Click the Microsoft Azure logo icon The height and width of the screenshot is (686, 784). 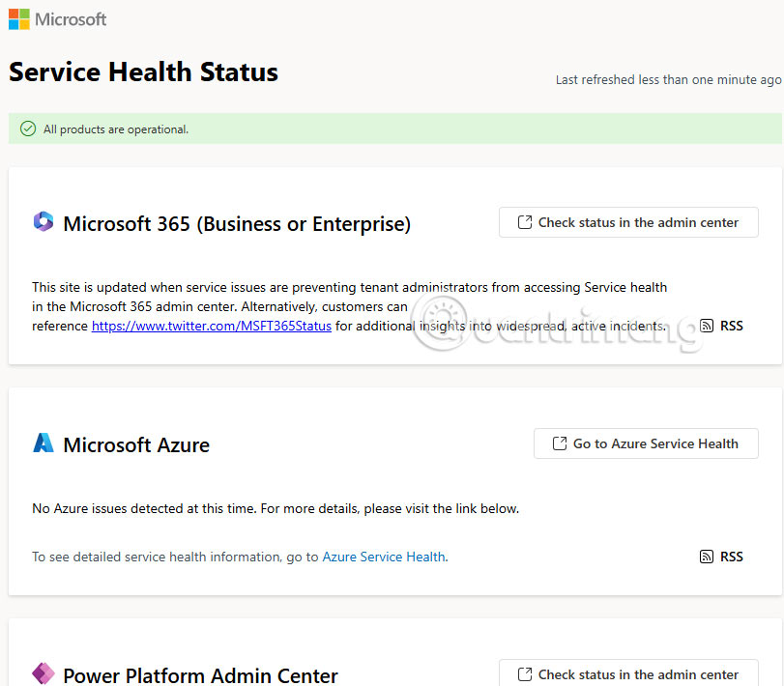pos(44,443)
